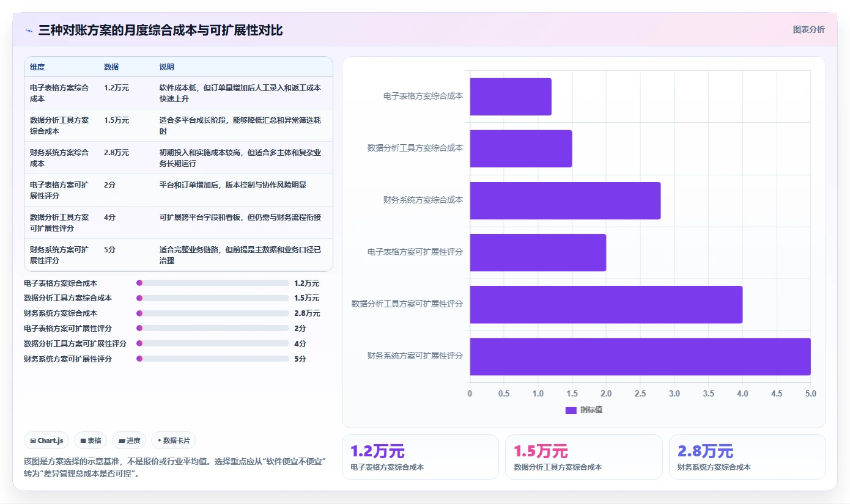Screen dimensions: 850x504
Task: Click the 财务系统方案综合成本 chart bar
Action: point(565,200)
